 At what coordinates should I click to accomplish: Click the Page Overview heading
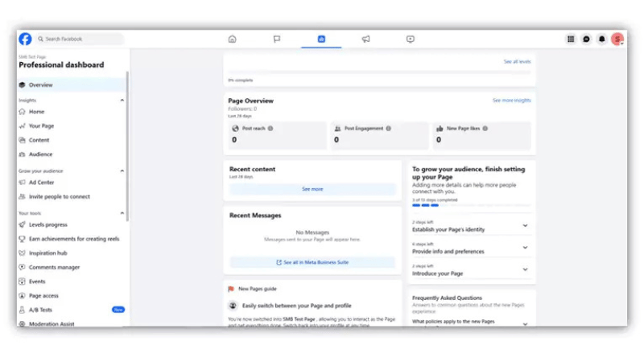pyautogui.click(x=250, y=101)
